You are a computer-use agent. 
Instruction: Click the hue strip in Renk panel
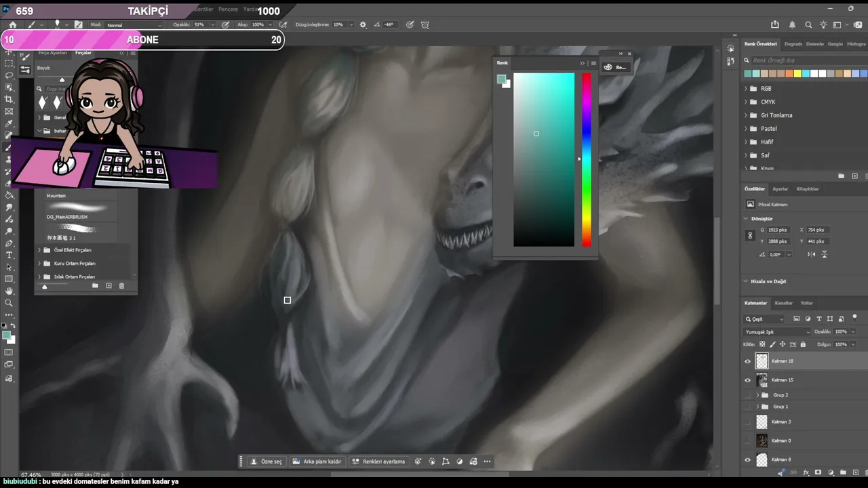[x=586, y=160]
